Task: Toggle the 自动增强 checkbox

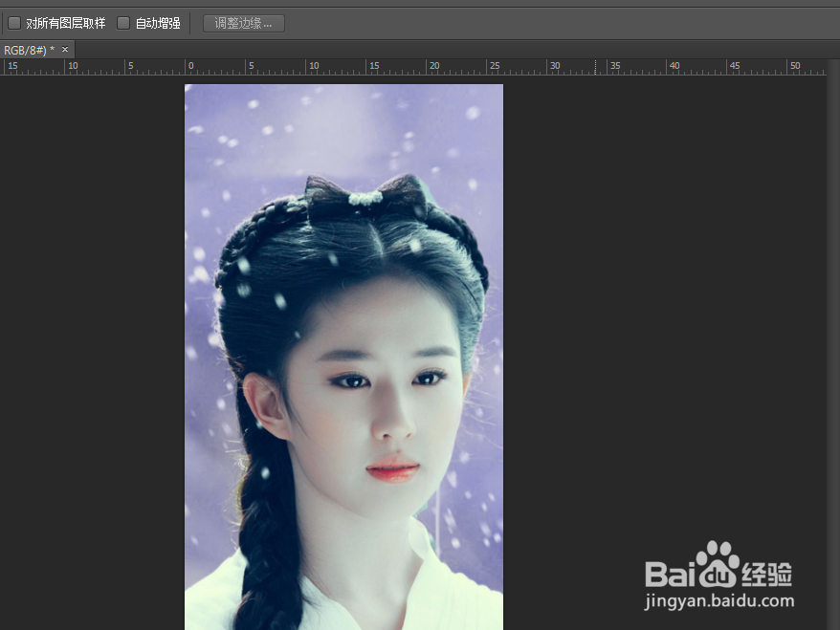Action: pos(123,23)
